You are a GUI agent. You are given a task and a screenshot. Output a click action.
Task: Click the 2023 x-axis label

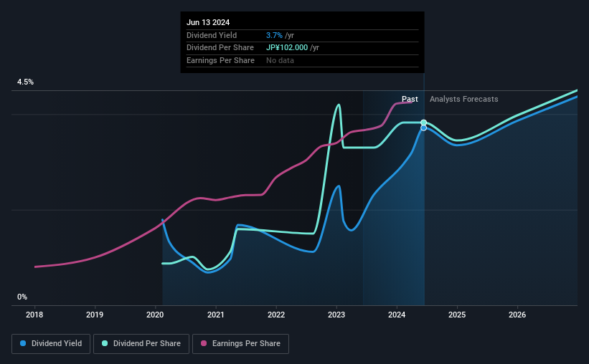(x=336, y=315)
